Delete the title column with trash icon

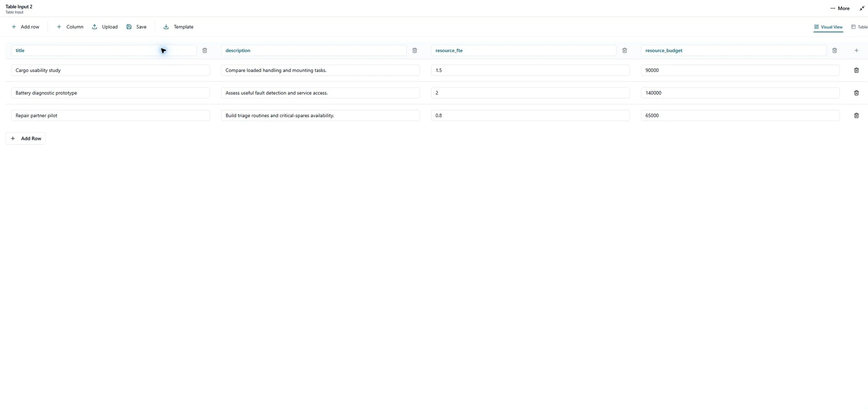205,51
